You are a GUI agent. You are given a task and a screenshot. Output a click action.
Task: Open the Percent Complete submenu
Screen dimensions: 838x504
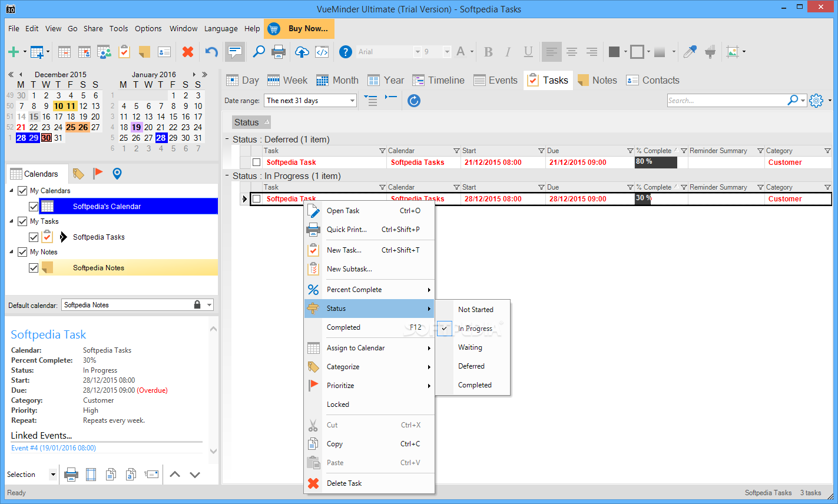coord(370,290)
